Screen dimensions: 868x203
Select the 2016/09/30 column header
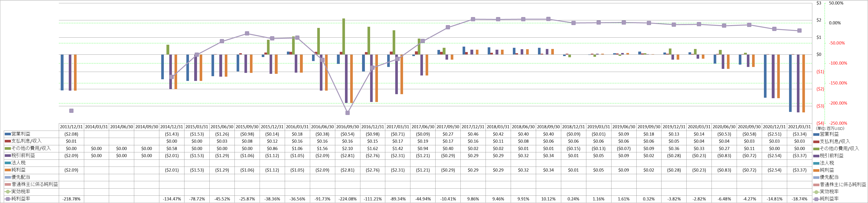point(347,127)
